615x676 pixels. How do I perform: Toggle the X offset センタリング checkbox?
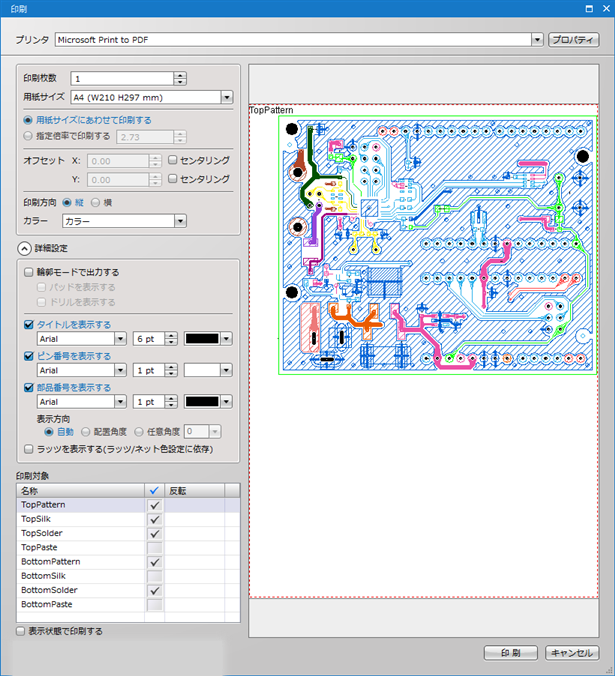173,160
